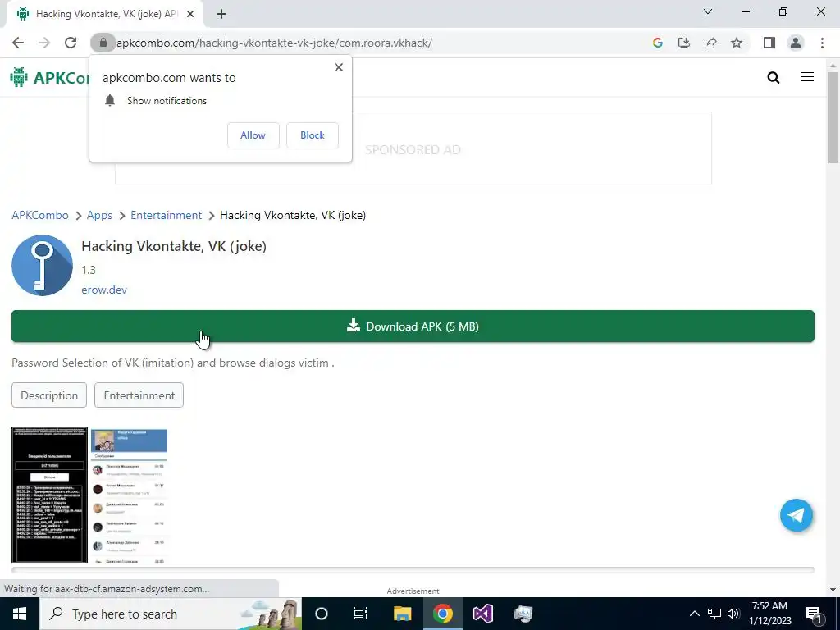Viewport: 840px width, 630px height.
Task: Click the Hacking Vkontakte, VK (joke) heading
Action: coord(174,246)
